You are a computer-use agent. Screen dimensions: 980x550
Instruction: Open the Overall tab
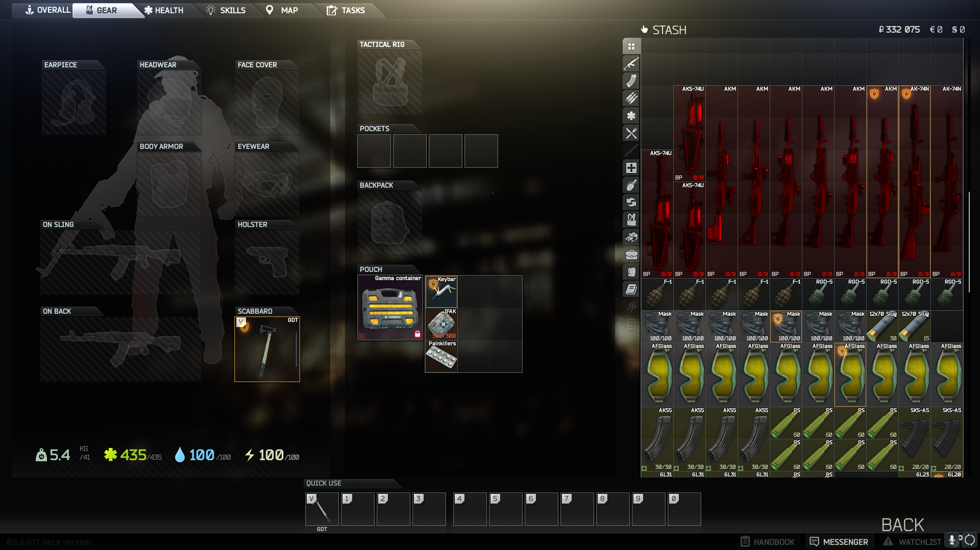pyautogui.click(x=48, y=10)
